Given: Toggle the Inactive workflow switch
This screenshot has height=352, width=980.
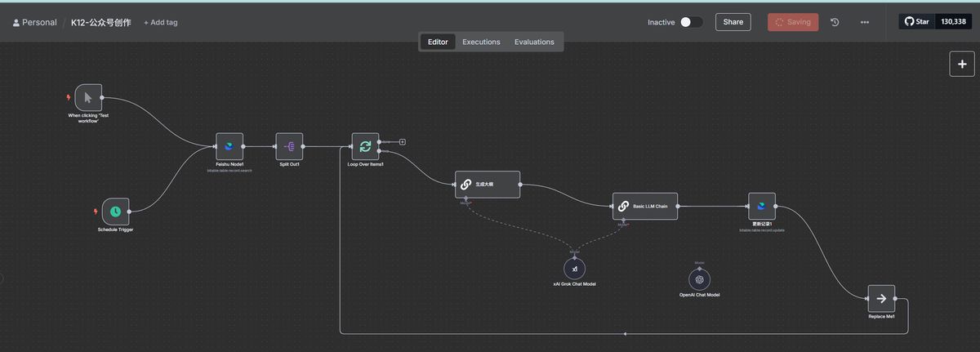Looking at the screenshot, I should click(691, 22).
